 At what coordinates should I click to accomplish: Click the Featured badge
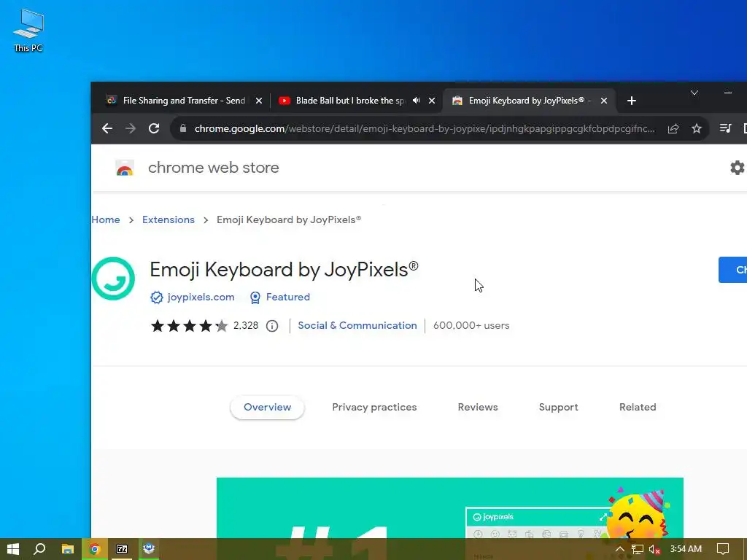coord(280,297)
